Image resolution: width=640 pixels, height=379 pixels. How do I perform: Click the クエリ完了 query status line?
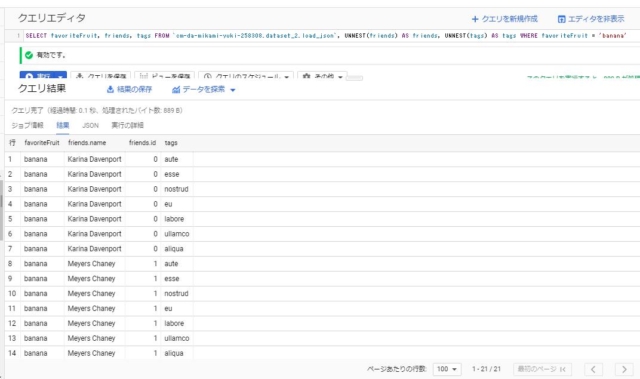(97, 110)
